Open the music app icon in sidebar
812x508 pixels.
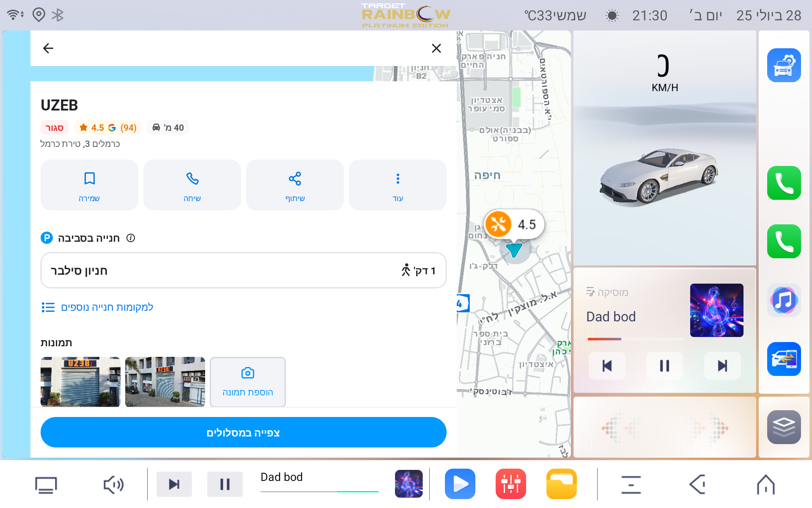(x=784, y=300)
